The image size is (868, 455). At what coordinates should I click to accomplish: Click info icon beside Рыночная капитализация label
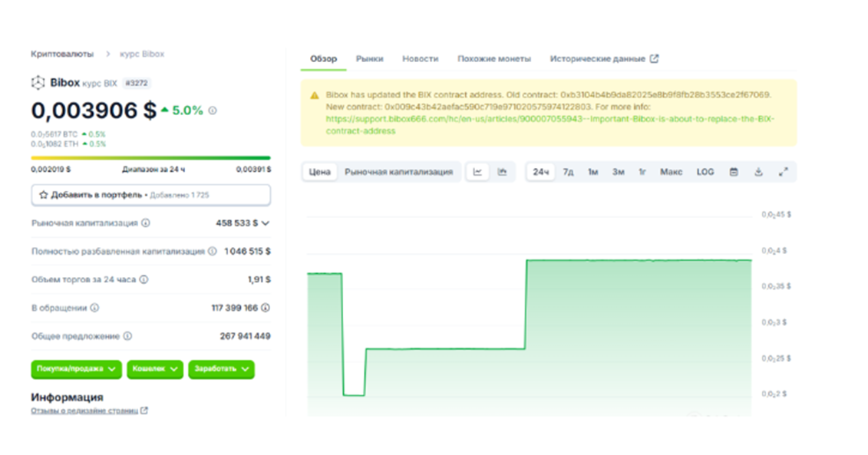point(146,223)
